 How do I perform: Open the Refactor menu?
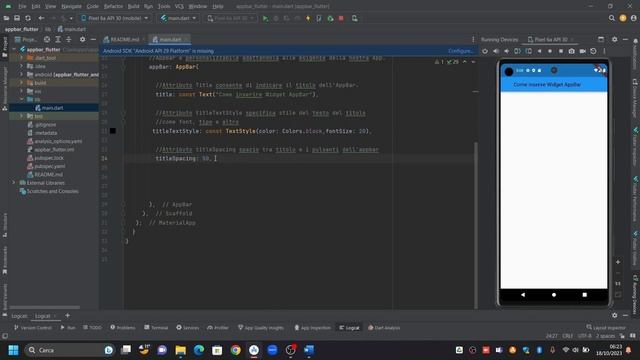113,7
